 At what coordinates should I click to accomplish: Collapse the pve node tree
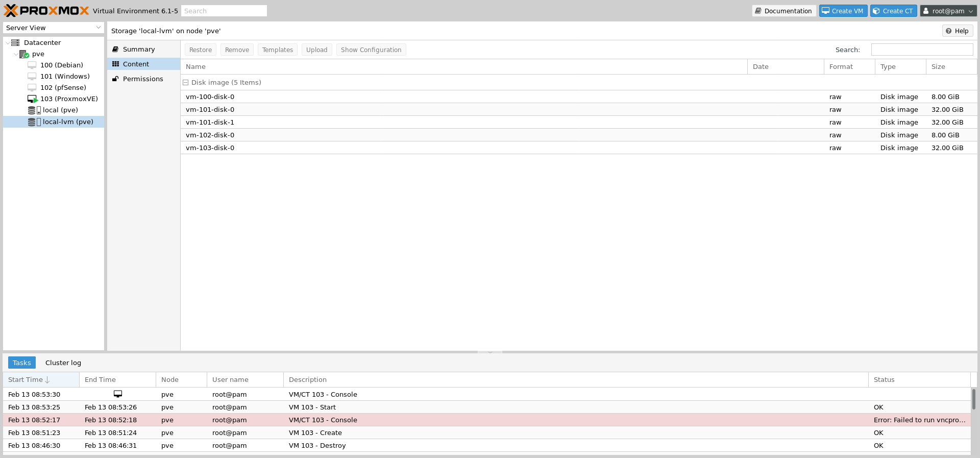(16, 54)
